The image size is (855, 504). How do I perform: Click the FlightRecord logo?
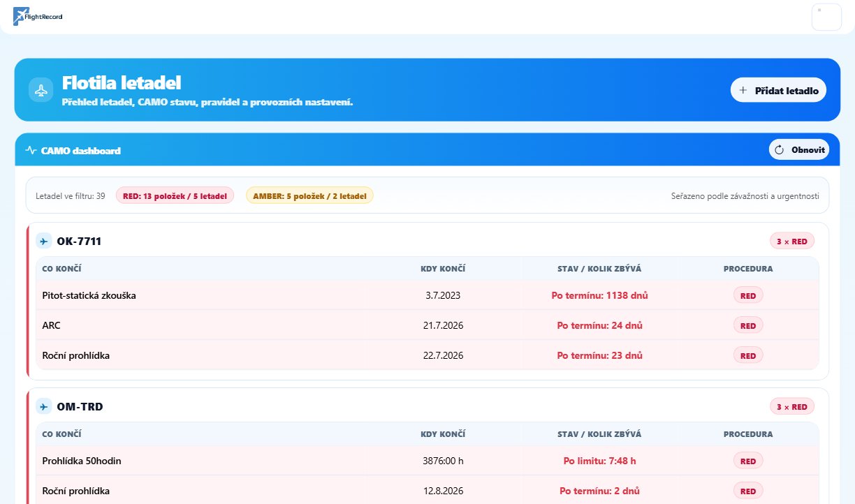[x=38, y=15]
